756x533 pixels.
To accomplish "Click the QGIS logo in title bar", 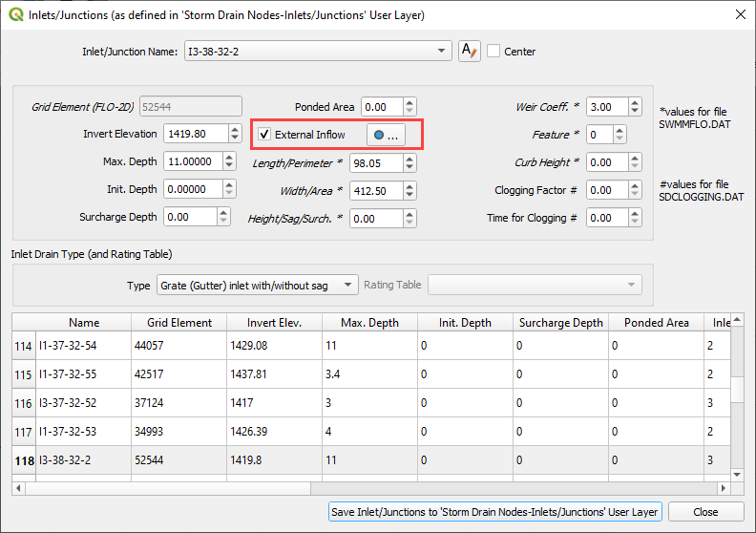I will pos(14,15).
